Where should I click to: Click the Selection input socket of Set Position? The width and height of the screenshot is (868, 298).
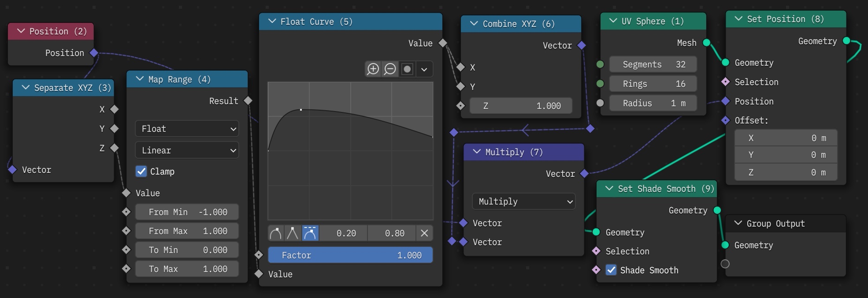[x=726, y=82]
